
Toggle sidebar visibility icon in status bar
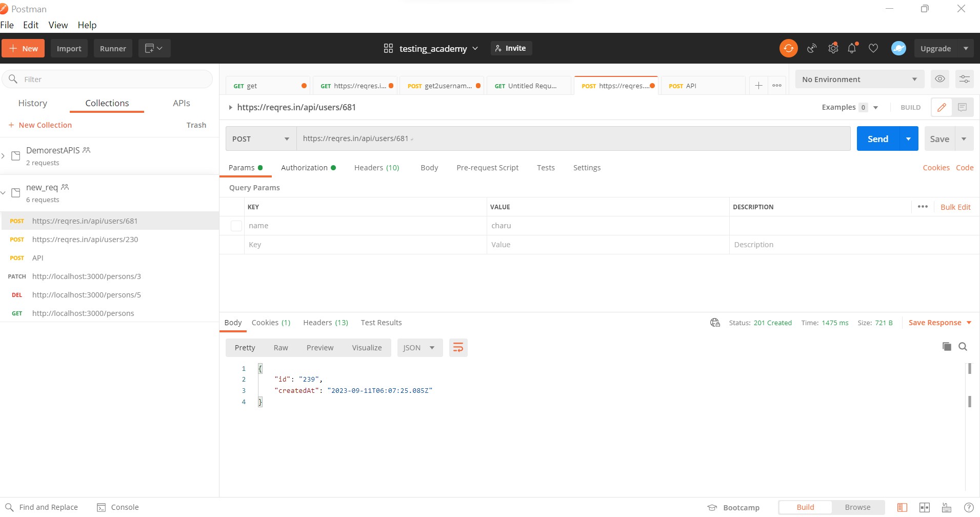pyautogui.click(x=902, y=507)
